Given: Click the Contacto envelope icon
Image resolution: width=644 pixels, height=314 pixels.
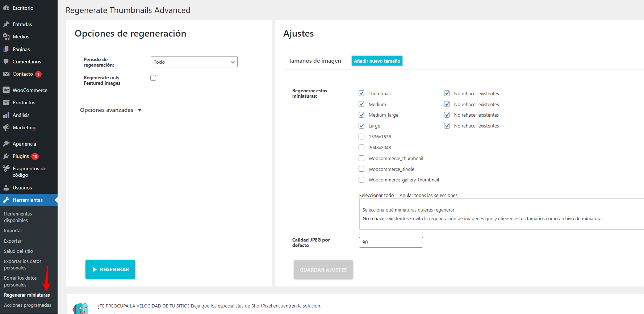Looking at the screenshot, I should tap(6, 74).
